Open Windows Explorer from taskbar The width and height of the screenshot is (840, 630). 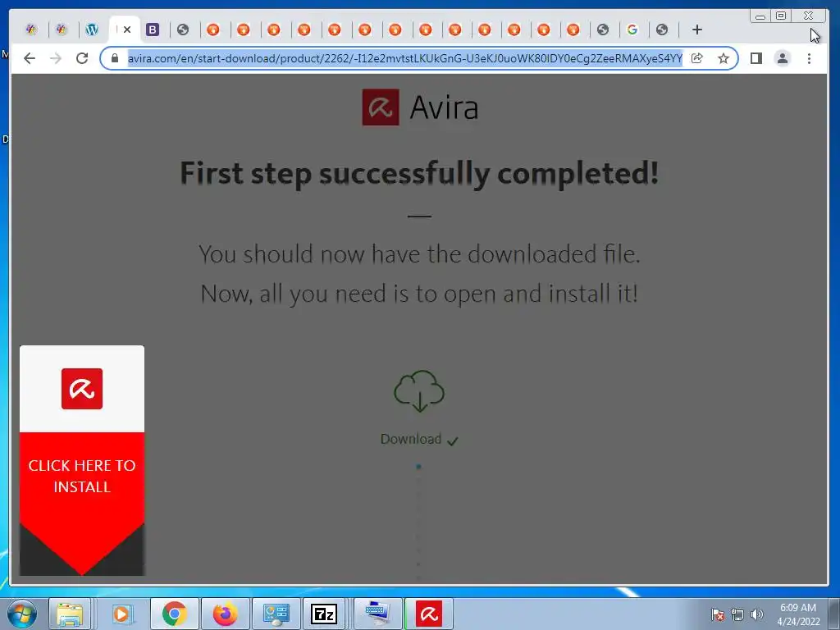pos(70,614)
